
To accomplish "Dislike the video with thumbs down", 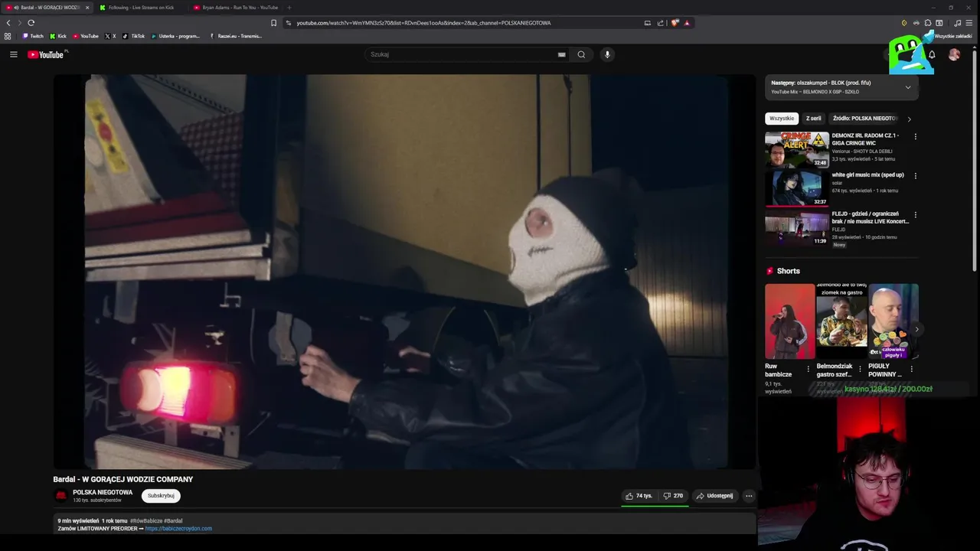I will click(x=673, y=496).
